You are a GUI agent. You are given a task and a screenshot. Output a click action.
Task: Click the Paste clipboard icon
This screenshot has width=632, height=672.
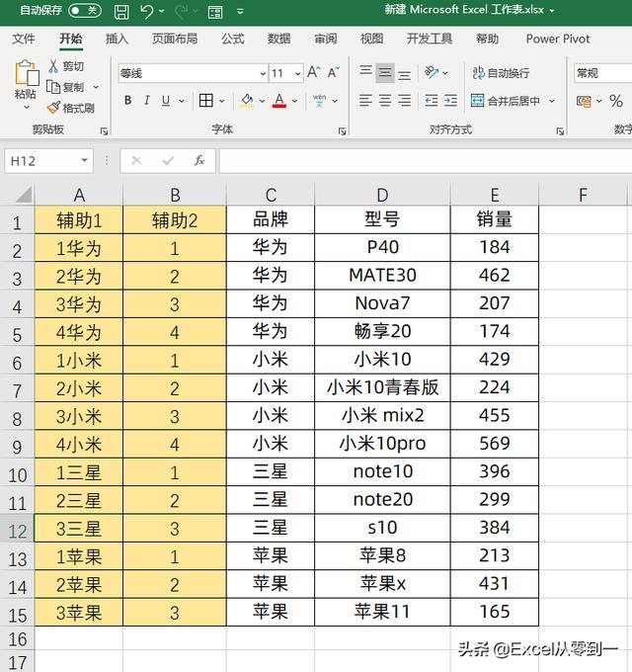point(27,73)
